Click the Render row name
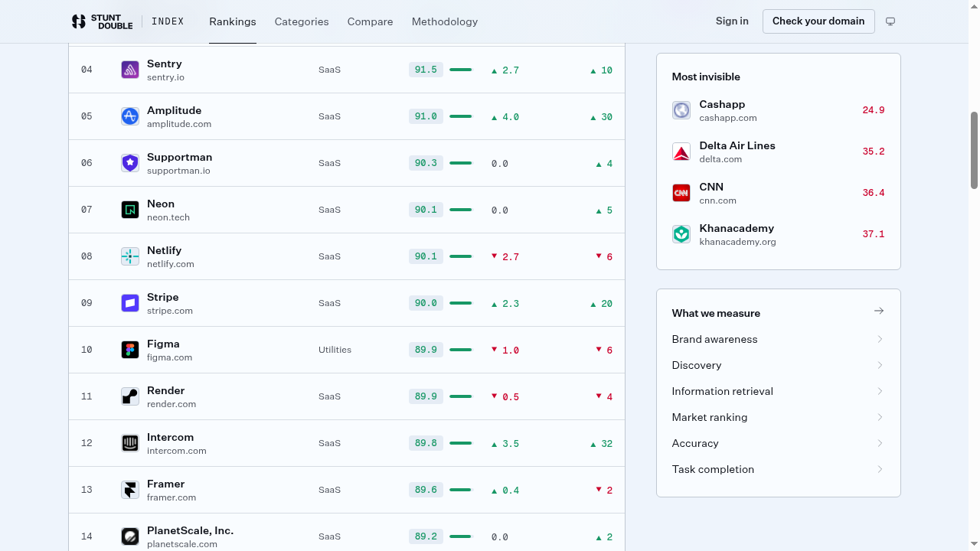The width and height of the screenshot is (980, 551). point(166,390)
